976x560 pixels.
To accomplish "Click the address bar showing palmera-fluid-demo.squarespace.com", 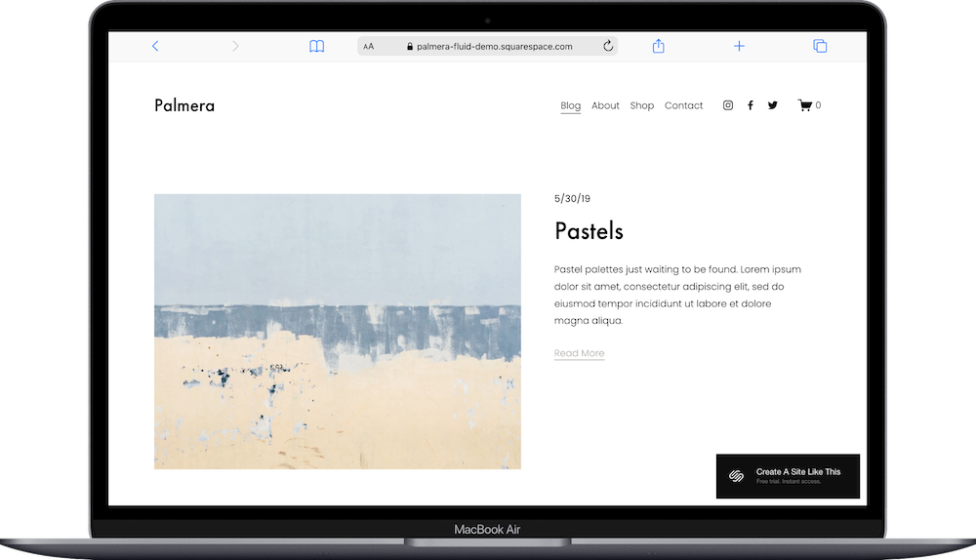I will tap(487, 46).
